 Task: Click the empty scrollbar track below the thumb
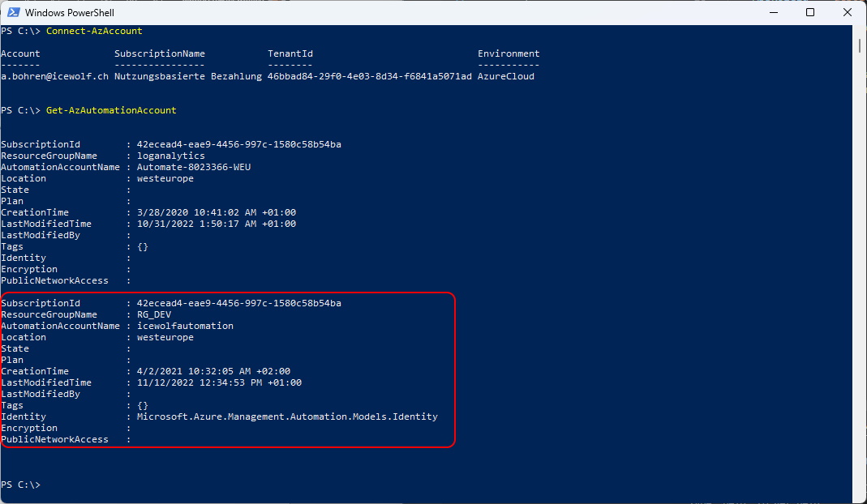(x=861, y=284)
